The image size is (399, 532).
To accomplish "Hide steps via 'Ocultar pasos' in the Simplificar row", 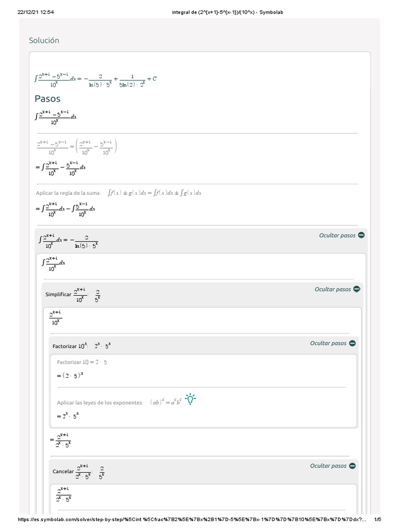I will pos(332,289).
